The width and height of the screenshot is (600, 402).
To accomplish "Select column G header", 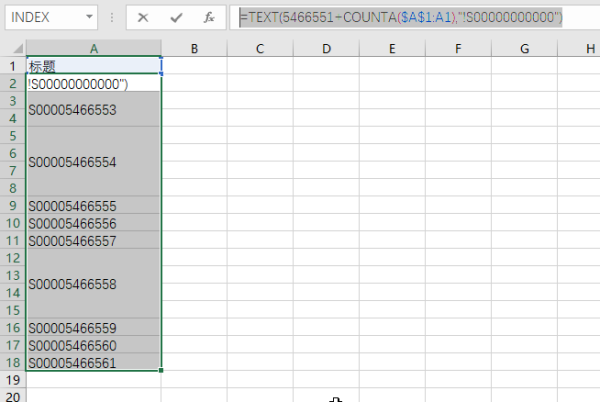I will [525, 49].
